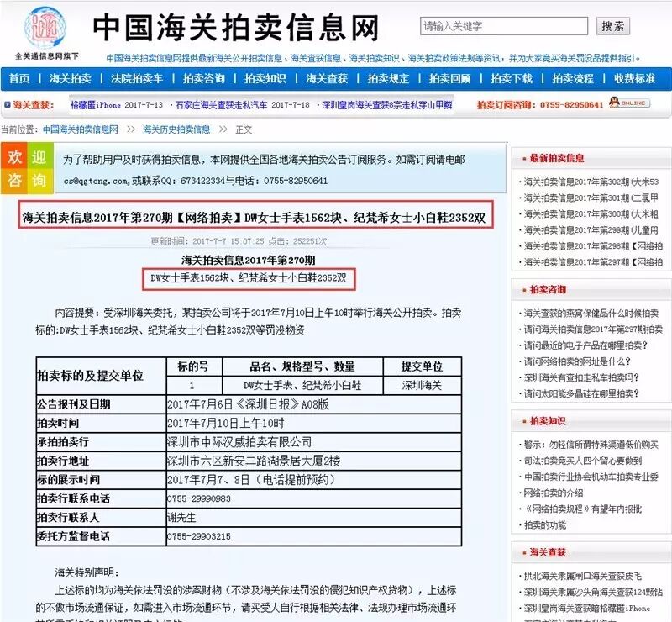Viewport: 672px width, 622px height.
Task: Open the 拍卖规定 menu item
Action: [388, 78]
